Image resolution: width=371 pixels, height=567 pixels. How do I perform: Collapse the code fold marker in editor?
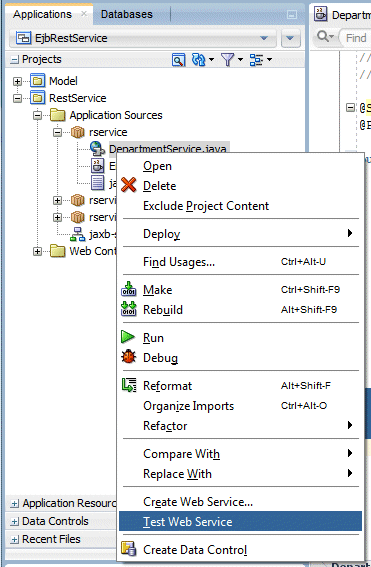pos(350,107)
